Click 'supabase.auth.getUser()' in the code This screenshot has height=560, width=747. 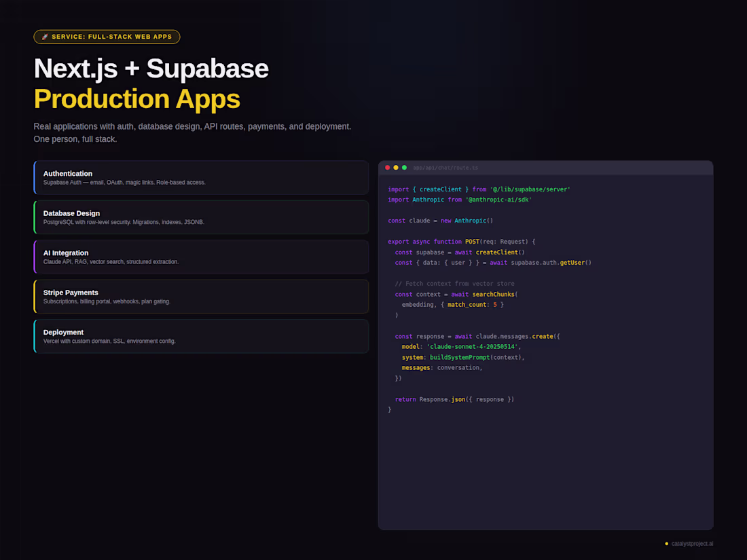551,263
